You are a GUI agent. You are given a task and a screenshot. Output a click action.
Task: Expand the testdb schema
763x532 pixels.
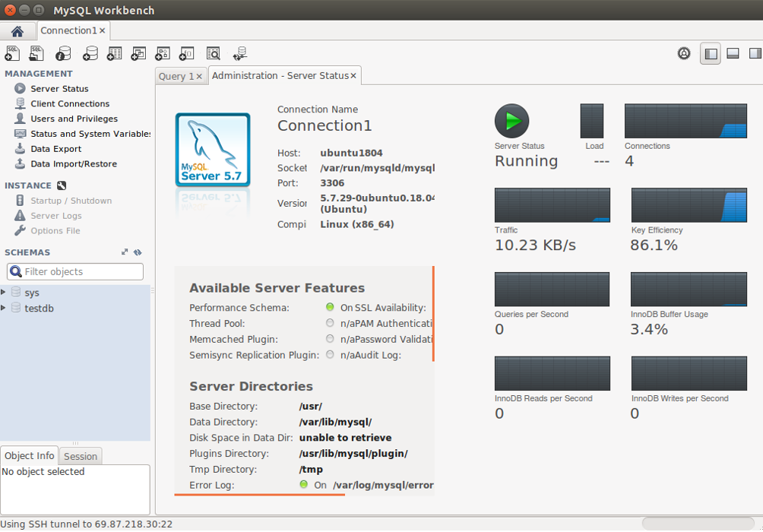pos(3,308)
